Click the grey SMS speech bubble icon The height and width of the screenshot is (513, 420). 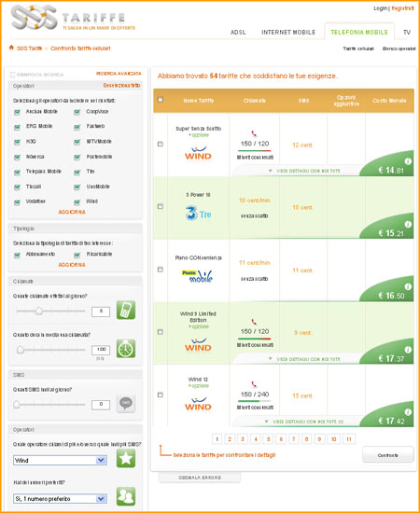(126, 404)
